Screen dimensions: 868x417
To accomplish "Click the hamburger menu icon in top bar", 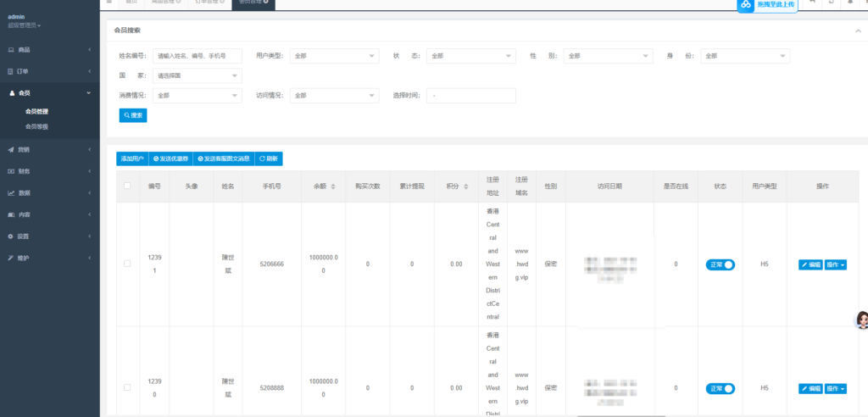I will tap(108, 3).
